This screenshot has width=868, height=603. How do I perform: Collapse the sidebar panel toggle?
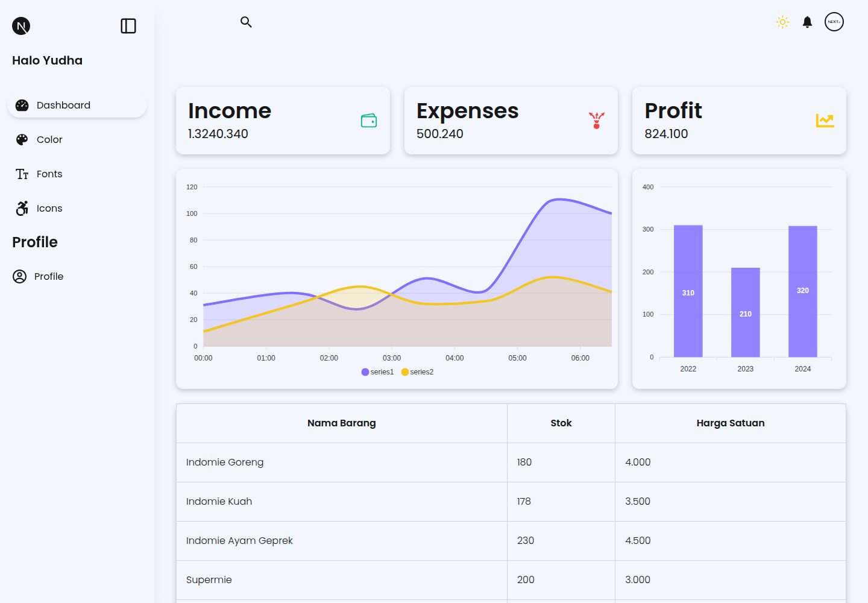[x=128, y=26]
